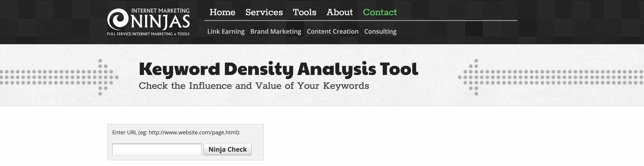Focus the Enter URL text field
644x166 pixels.
tap(157, 149)
